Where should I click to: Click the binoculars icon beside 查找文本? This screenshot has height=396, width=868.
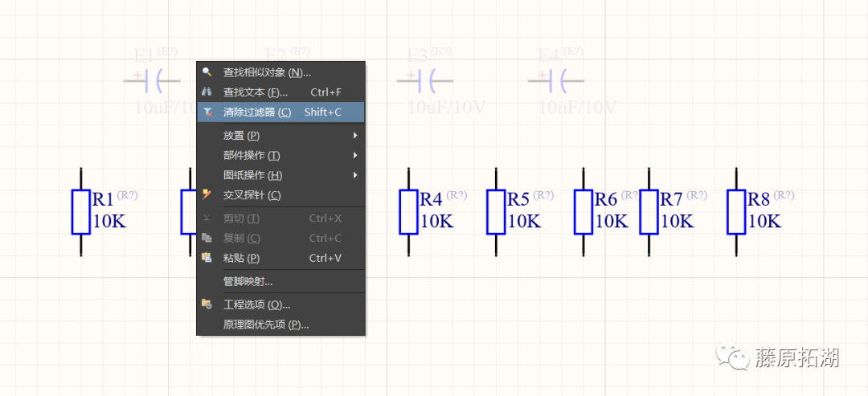[x=207, y=92]
